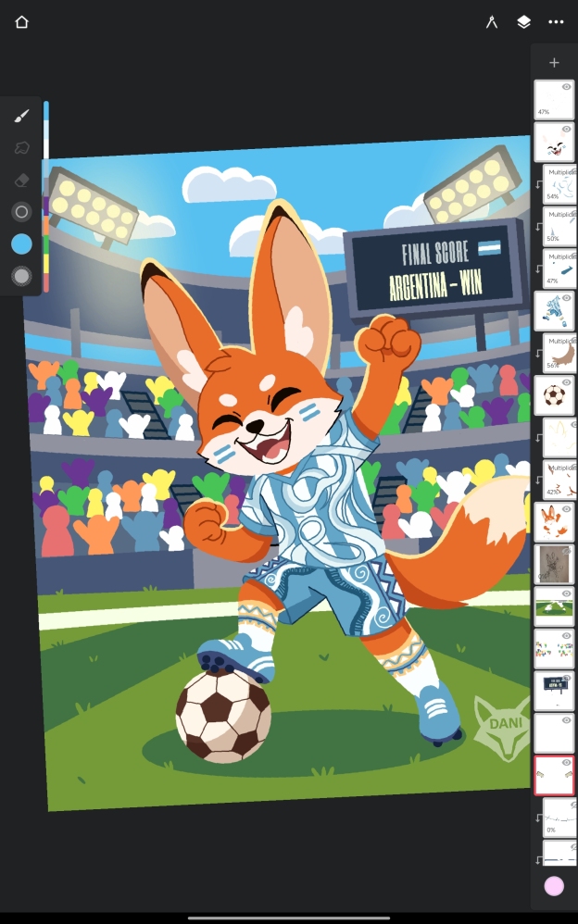Screen dimensions: 578x924
Task: Show the hidden pencil sketch layer
Action: pyautogui.click(x=566, y=552)
